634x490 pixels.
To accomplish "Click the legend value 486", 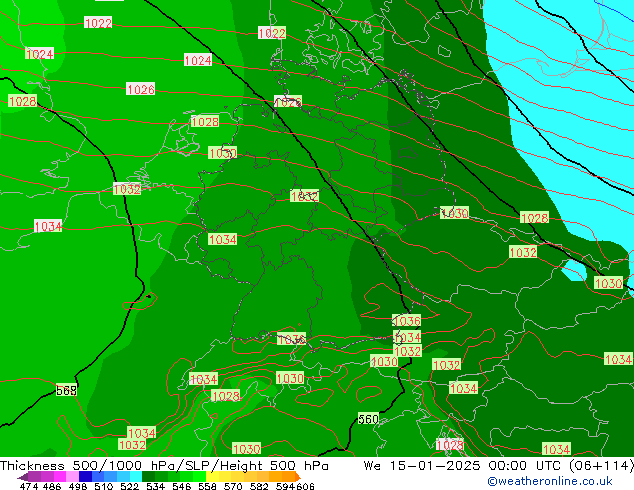I will tap(52, 486).
